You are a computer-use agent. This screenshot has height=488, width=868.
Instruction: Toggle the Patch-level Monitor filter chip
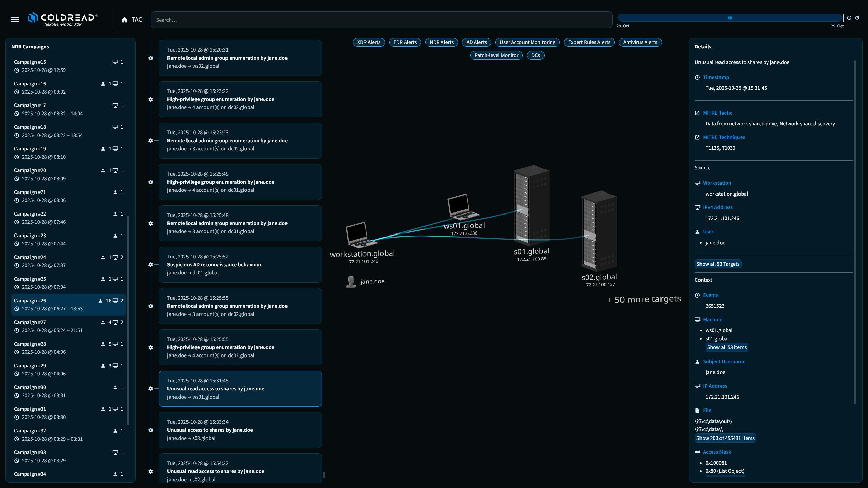point(496,55)
